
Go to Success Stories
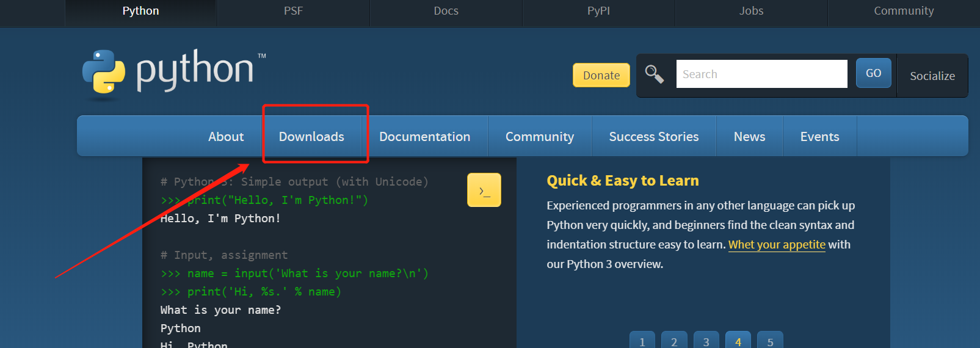point(653,137)
